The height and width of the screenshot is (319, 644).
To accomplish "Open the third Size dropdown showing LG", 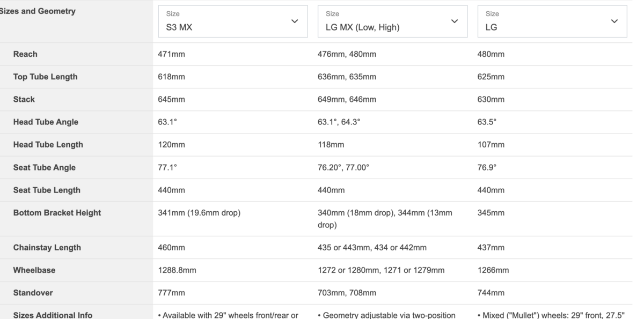I will point(552,21).
